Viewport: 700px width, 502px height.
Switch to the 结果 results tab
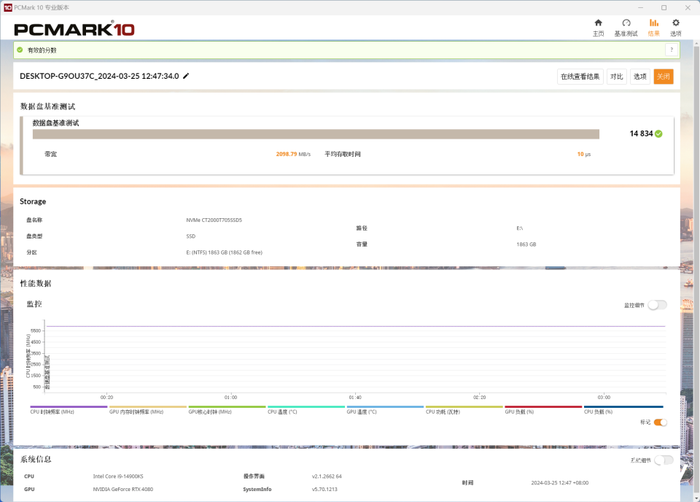pyautogui.click(x=654, y=28)
